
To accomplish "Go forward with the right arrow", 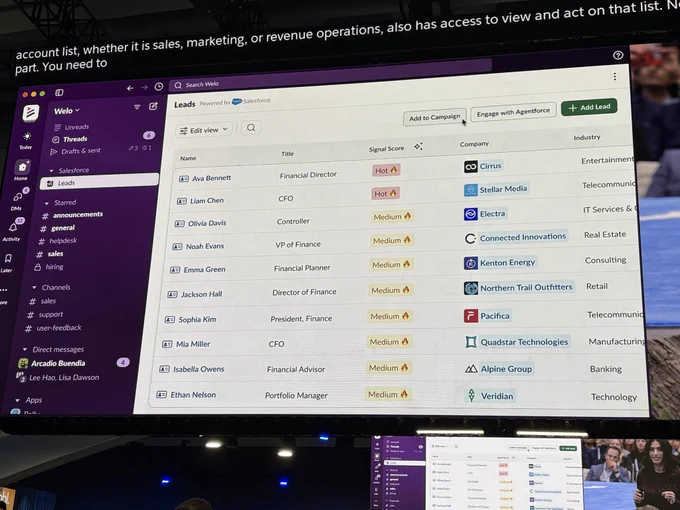I will point(144,87).
